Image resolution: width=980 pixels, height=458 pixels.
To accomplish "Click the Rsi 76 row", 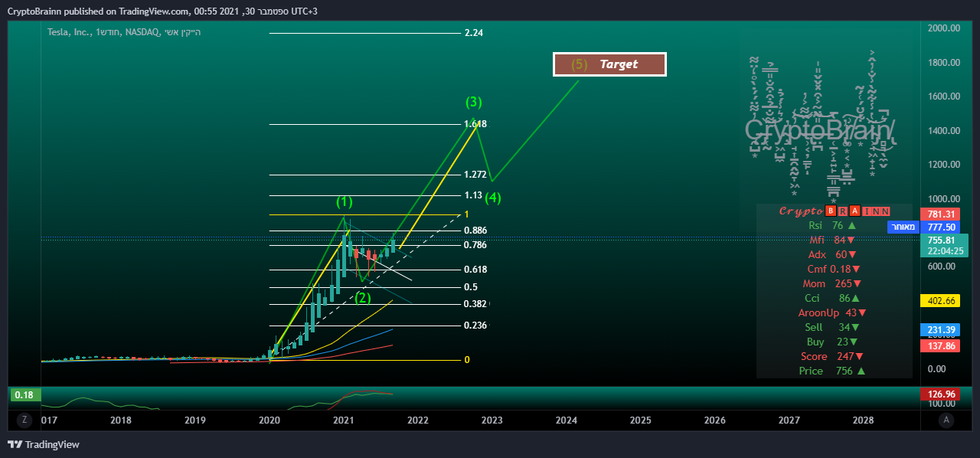I will (832, 225).
